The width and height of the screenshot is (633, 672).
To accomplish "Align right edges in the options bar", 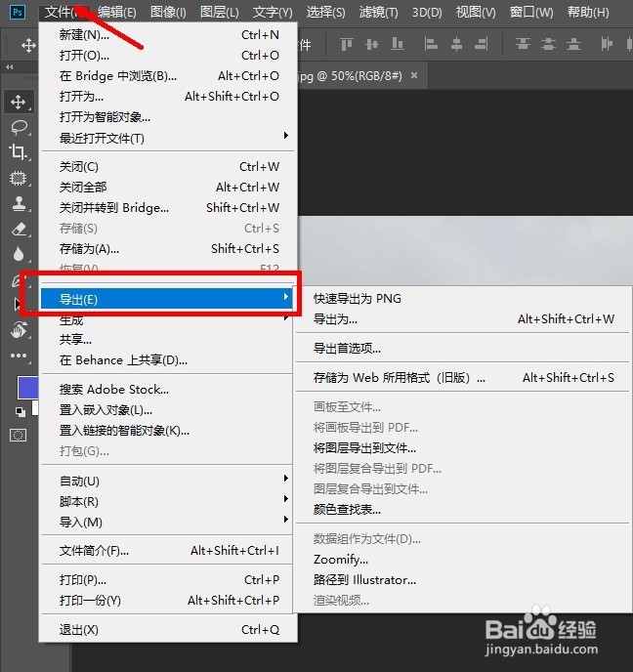I will [482, 44].
